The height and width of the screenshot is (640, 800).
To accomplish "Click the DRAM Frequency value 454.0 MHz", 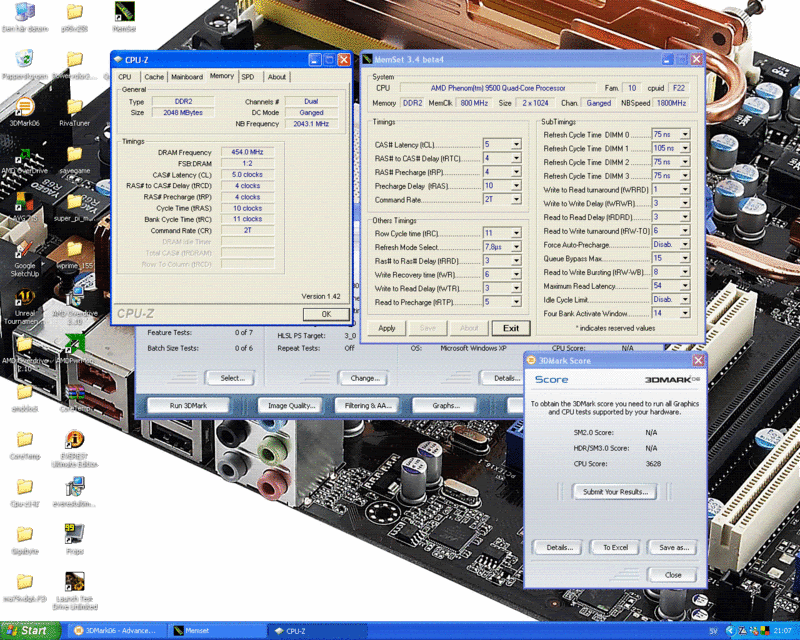I will click(x=247, y=152).
